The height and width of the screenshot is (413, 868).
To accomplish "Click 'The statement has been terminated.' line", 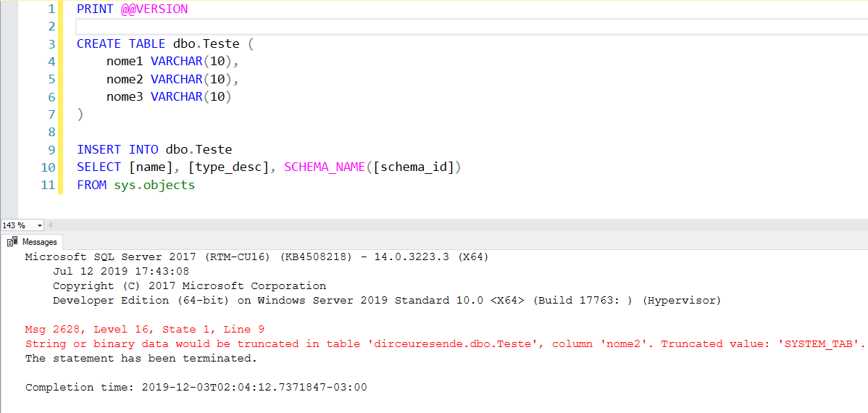I will point(142,358).
